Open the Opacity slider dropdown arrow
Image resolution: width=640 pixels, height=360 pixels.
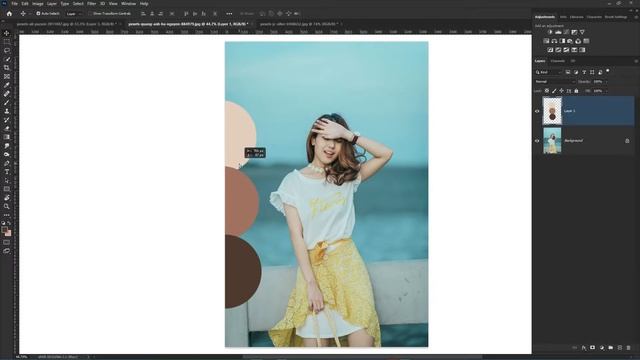point(606,82)
